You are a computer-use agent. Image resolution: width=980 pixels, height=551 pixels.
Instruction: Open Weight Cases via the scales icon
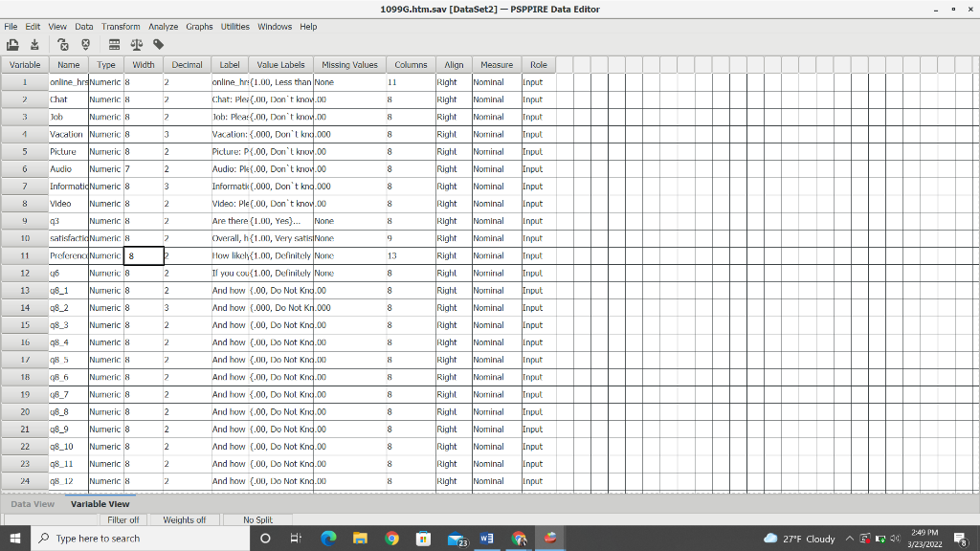coord(136,43)
